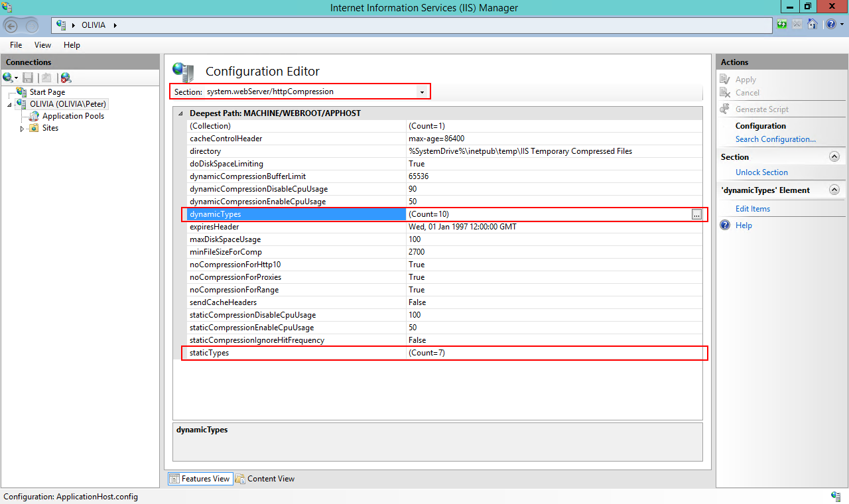
Task: Click the green Refresh icon in the address bar
Action: tap(783, 25)
